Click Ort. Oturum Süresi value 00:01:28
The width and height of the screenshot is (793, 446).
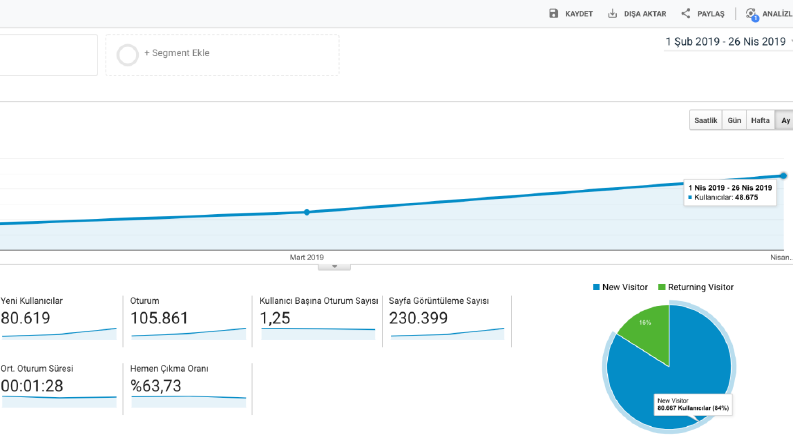coord(32,386)
